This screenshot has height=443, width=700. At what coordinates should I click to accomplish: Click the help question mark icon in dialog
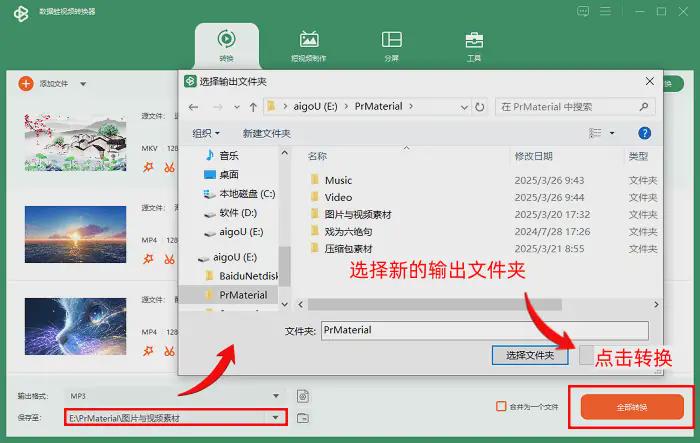644,132
